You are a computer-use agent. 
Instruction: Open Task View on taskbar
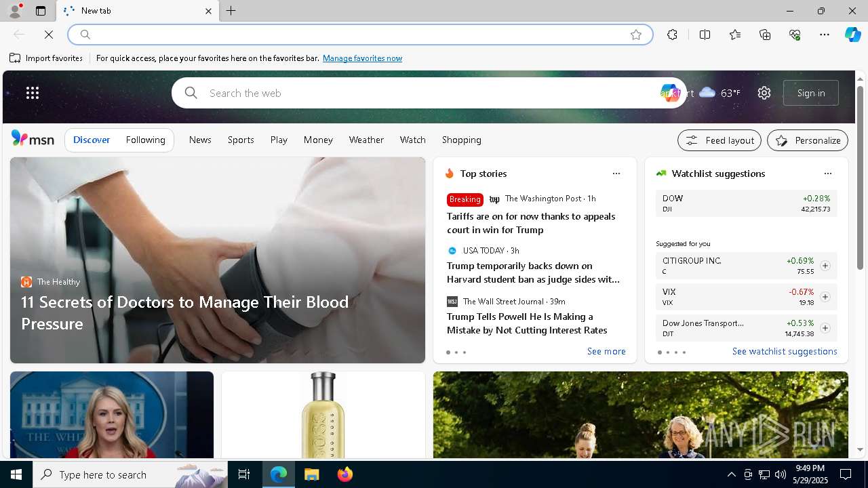pyautogui.click(x=244, y=474)
